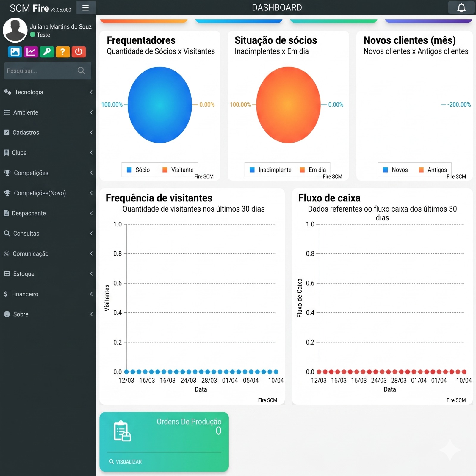Expand the Tecnologia menu chevron
Image resolution: width=476 pixels, height=476 pixels.
point(91,92)
